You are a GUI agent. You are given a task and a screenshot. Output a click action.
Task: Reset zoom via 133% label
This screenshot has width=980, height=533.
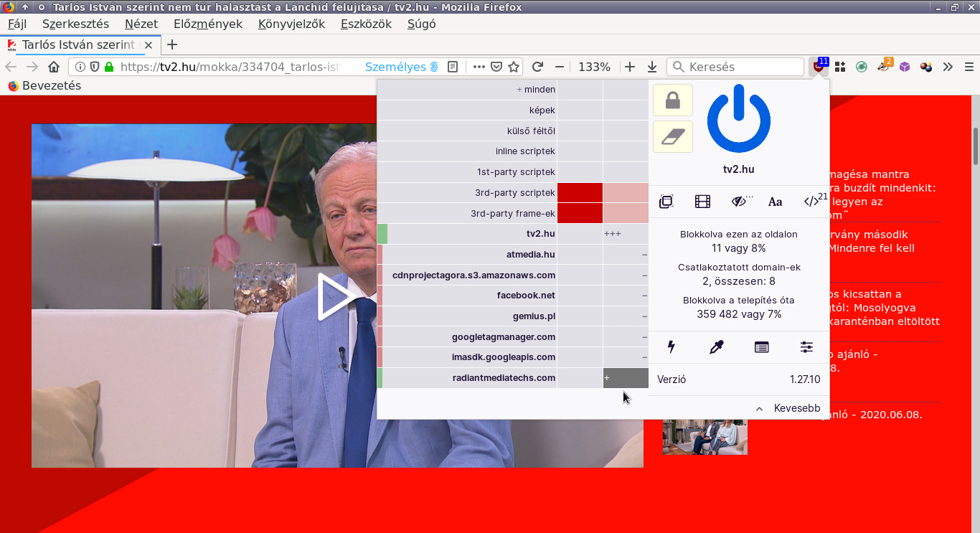coord(594,67)
